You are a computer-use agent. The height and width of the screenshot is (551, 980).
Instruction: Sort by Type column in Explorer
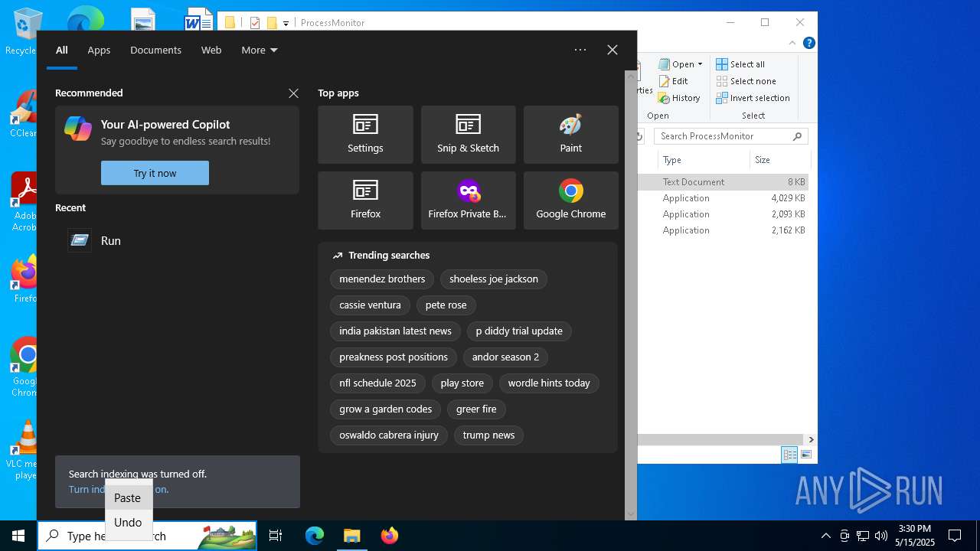pos(703,160)
